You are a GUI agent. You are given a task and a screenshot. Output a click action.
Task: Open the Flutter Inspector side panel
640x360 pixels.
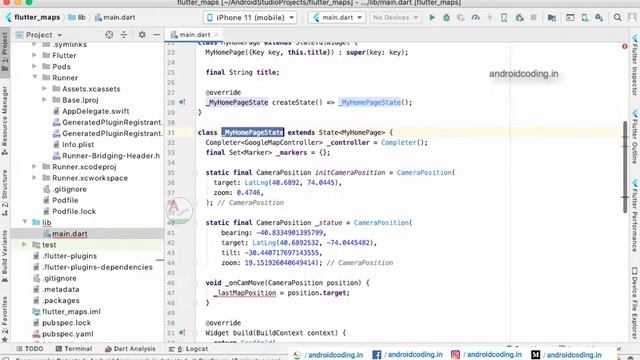tap(635, 65)
